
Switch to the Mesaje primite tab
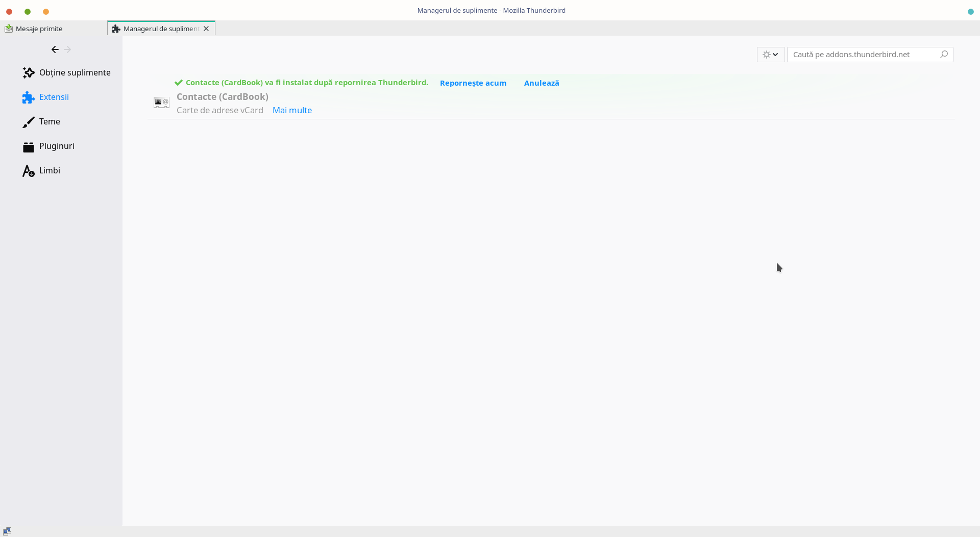[54, 29]
